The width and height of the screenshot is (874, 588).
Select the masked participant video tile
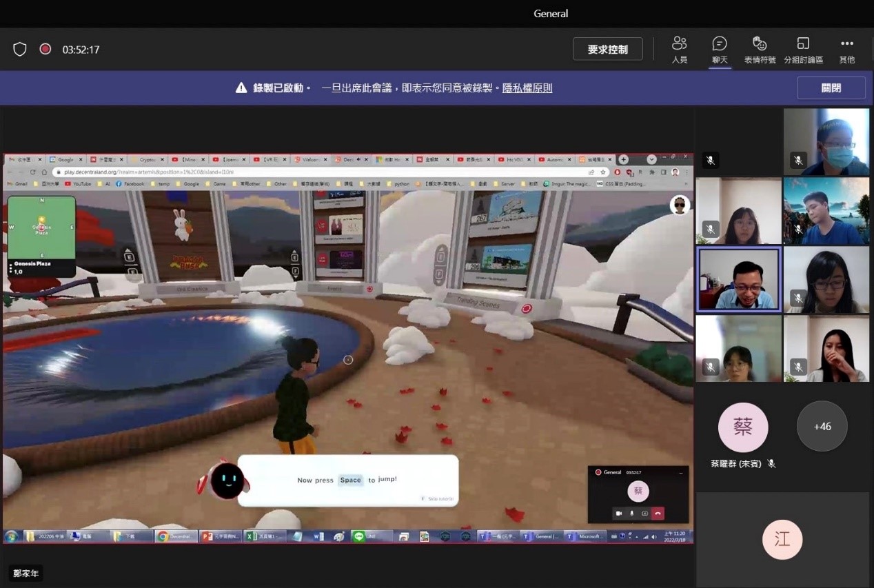[826, 141]
